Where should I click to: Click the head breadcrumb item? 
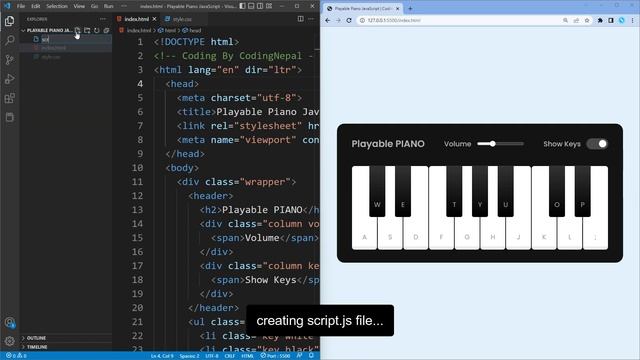click(195, 30)
